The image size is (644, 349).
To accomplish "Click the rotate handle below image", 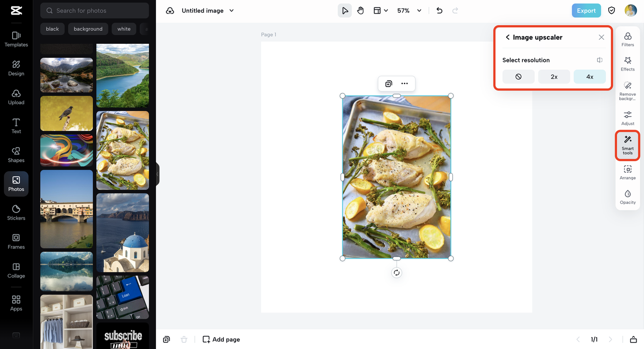I will (x=396, y=272).
